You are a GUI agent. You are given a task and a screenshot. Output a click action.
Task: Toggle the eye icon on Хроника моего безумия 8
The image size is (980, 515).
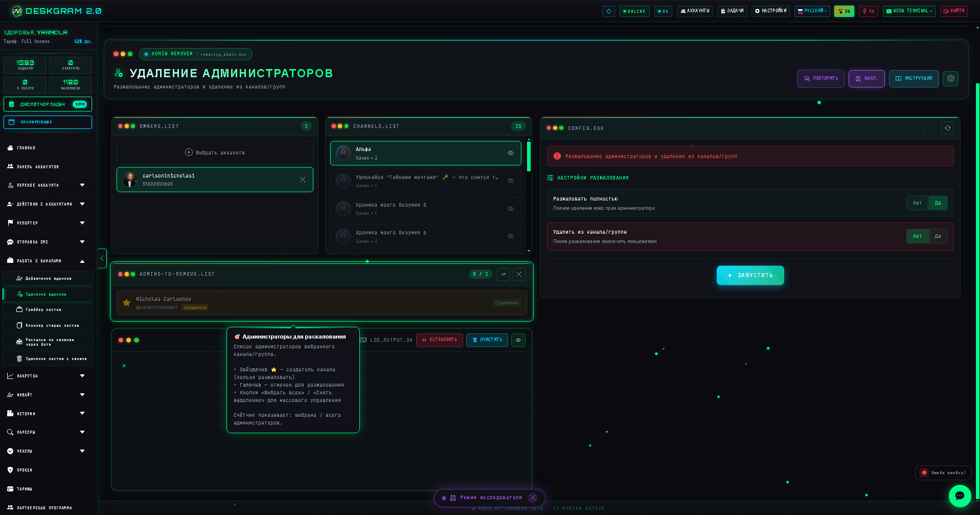tap(511, 209)
